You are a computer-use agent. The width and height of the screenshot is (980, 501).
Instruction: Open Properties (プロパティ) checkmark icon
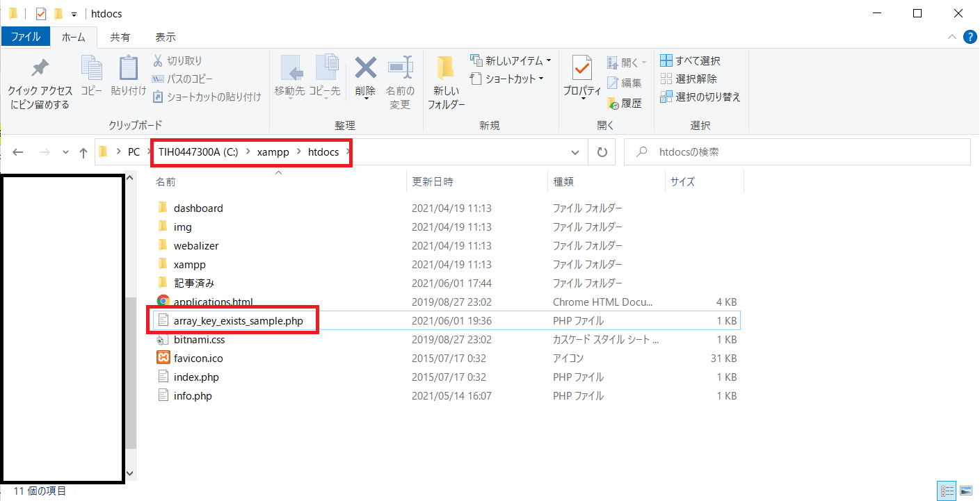point(581,69)
